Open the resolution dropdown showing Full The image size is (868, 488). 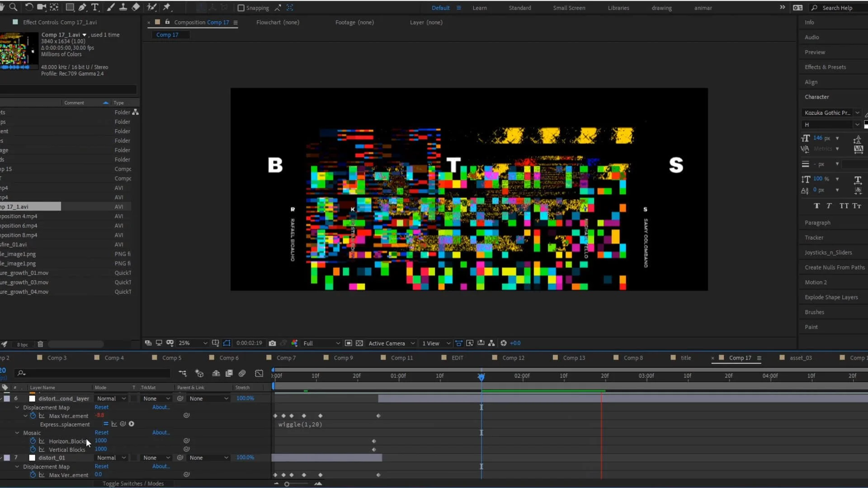point(321,343)
